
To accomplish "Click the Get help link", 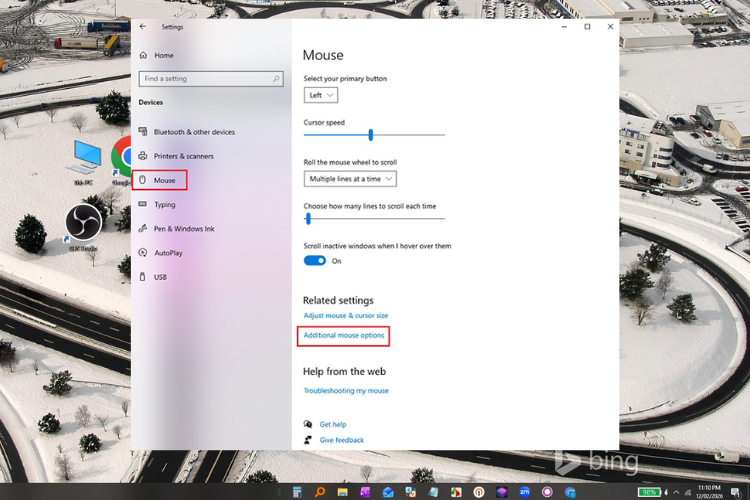I will 333,424.
